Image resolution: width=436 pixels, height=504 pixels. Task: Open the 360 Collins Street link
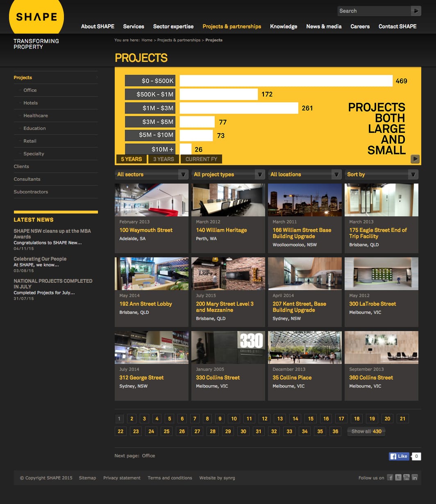(371, 377)
